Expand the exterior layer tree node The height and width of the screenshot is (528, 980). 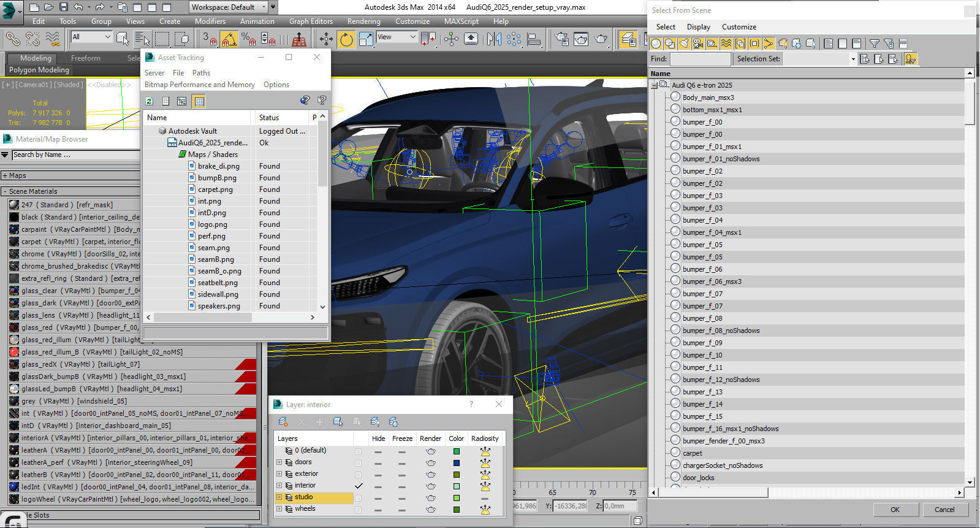tap(279, 474)
